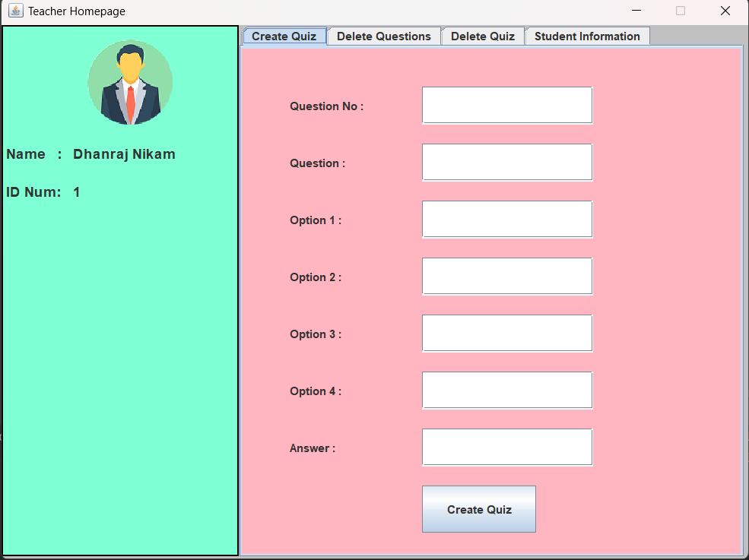Switch to the Create Quiz tab
The height and width of the screenshot is (560, 749).
point(284,36)
